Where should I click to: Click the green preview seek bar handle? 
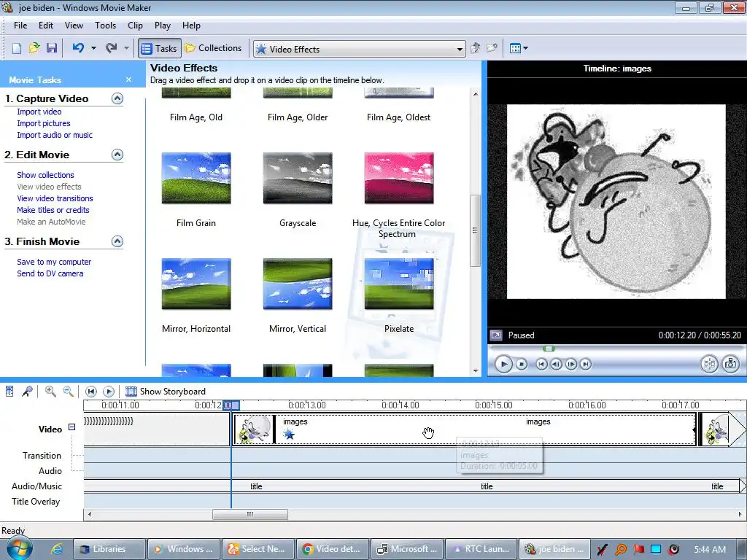tap(549, 349)
